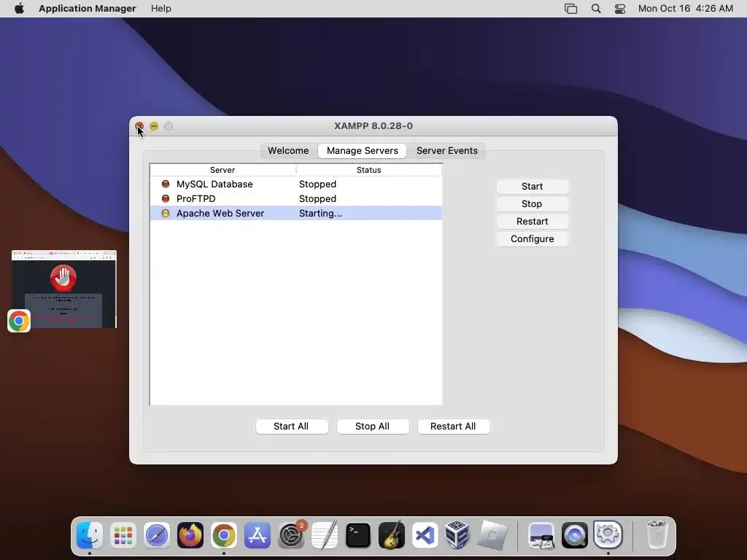747x560 pixels.
Task: Open TextEdit from the dock
Action: point(325,535)
